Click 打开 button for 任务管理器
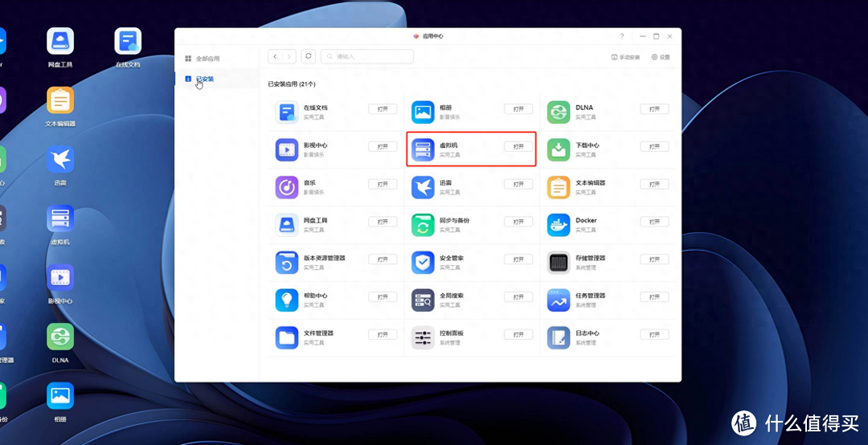 point(654,297)
